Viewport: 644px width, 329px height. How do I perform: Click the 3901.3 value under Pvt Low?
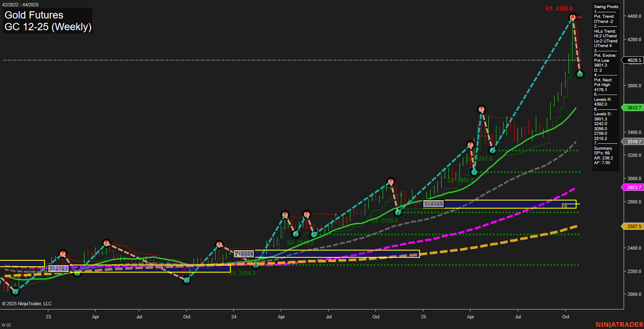[x=601, y=65]
